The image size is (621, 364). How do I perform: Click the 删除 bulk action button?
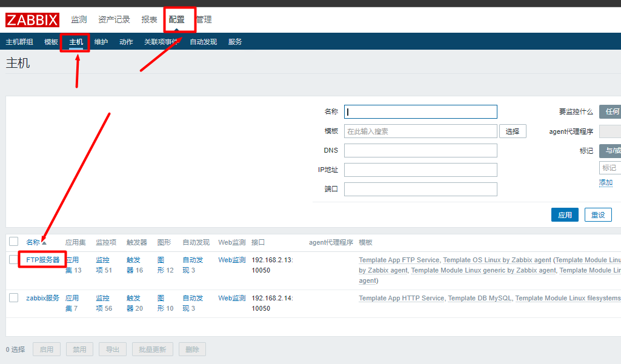pyautogui.click(x=192, y=349)
